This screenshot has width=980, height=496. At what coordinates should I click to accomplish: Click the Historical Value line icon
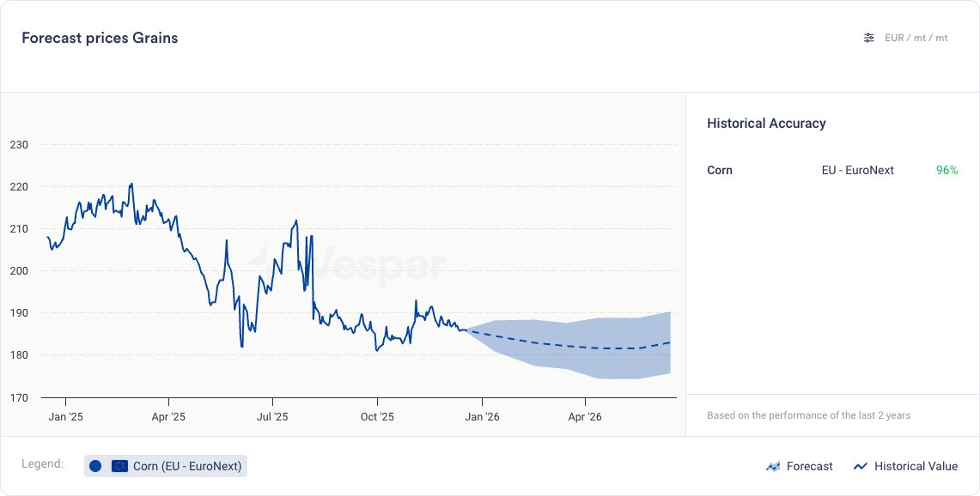(860, 466)
